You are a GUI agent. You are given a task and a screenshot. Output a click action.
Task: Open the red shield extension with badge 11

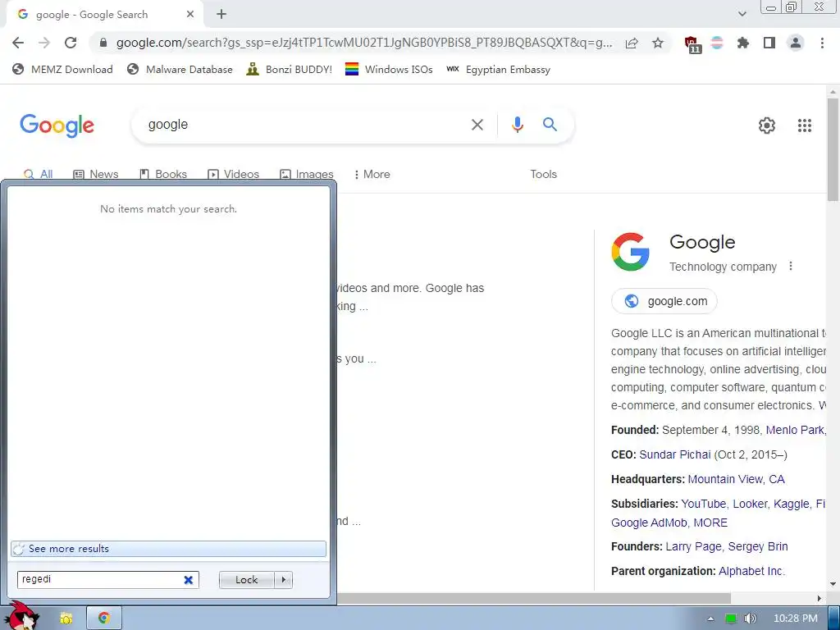692,44
